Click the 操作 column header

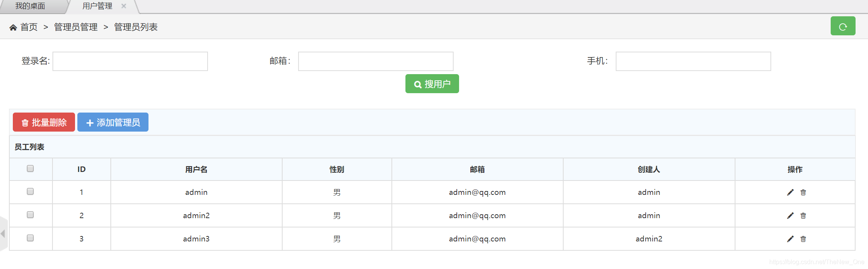coord(795,169)
